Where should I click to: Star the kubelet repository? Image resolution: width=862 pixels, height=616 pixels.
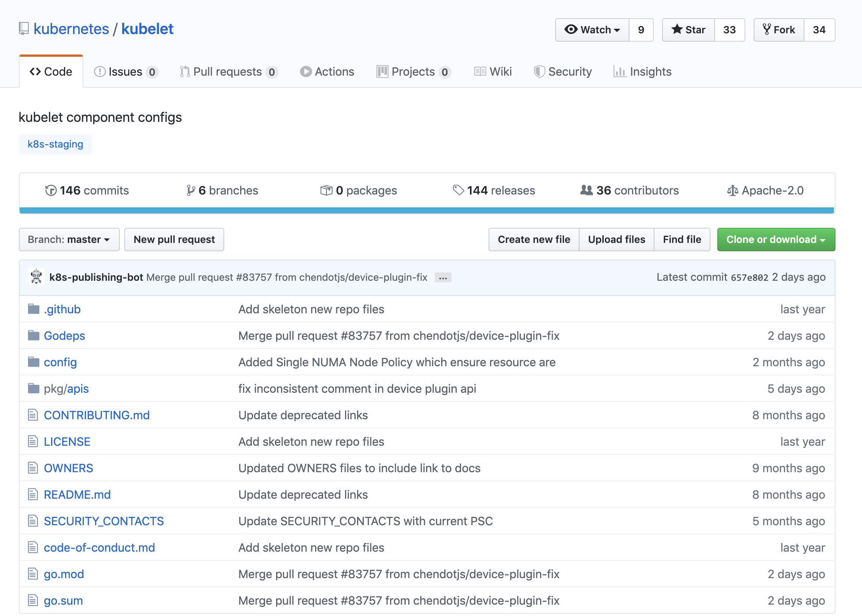coord(688,30)
